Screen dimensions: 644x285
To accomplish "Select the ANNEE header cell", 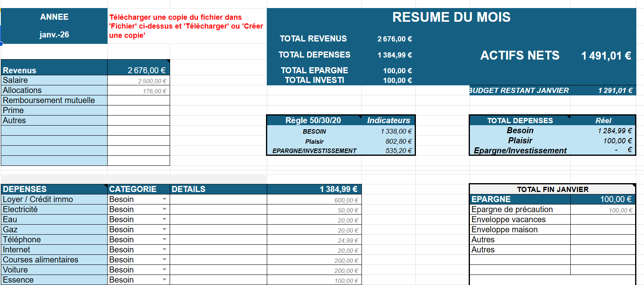I will (54, 17).
